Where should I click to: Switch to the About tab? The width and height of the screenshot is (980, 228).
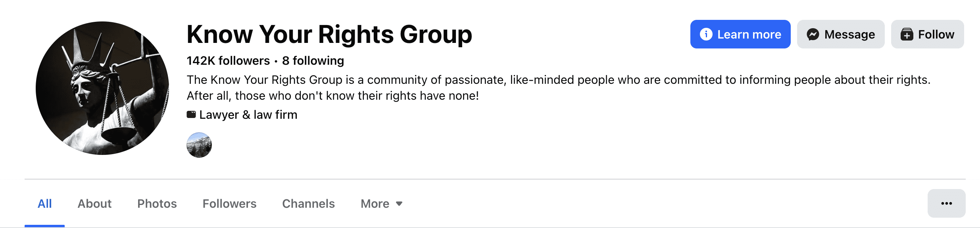point(94,204)
